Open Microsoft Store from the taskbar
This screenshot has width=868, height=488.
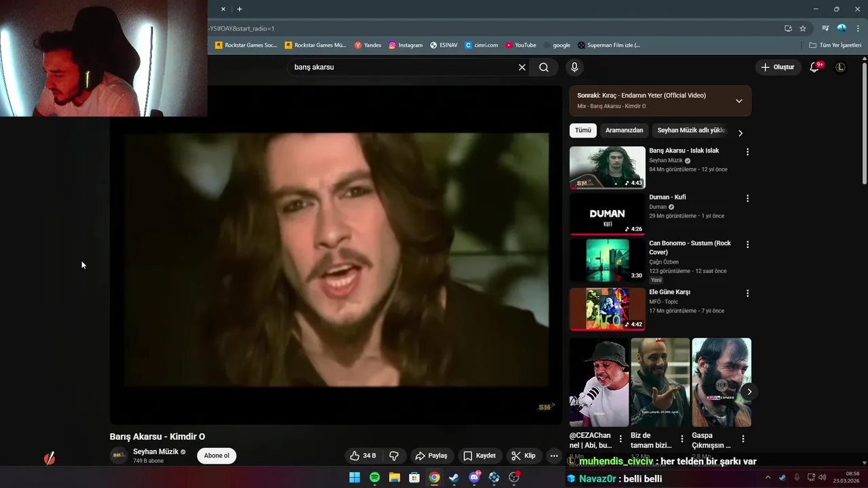(414, 478)
